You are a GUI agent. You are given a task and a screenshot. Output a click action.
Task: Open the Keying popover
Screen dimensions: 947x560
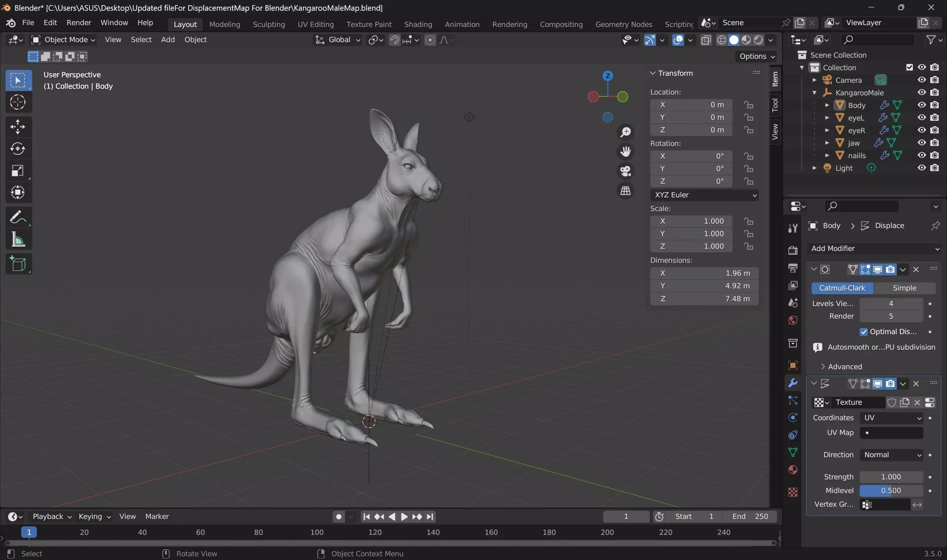pyautogui.click(x=94, y=516)
